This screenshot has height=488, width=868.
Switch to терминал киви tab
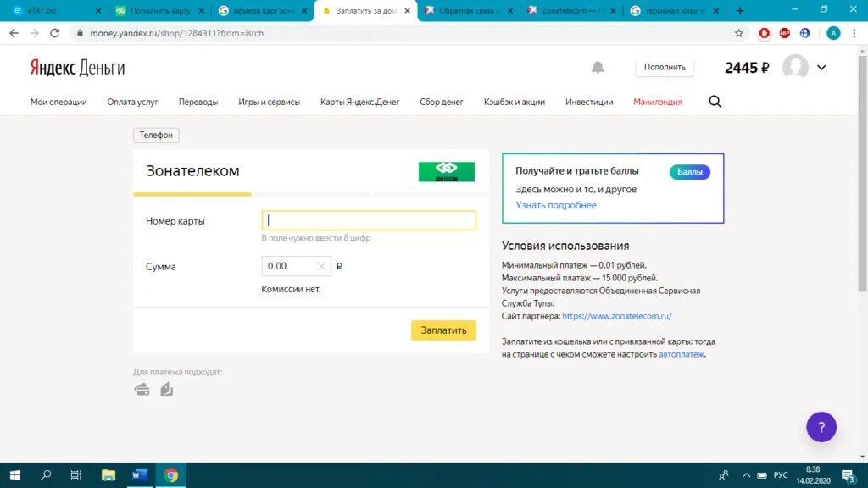[674, 10]
